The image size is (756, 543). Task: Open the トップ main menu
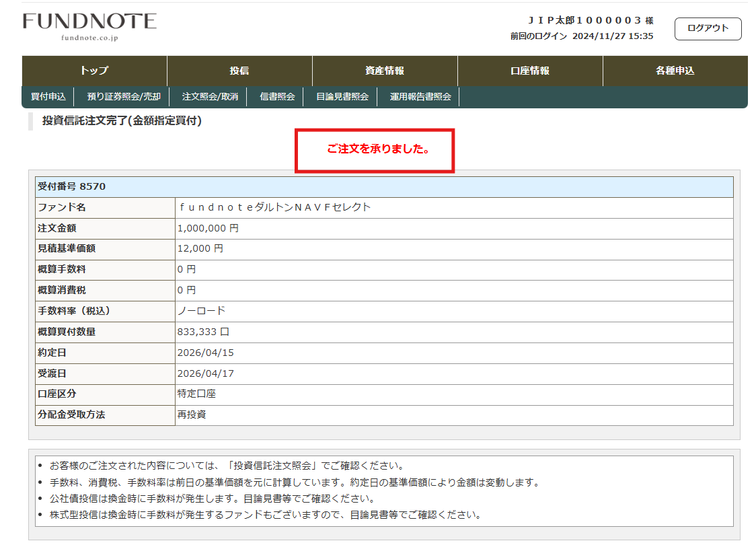(94, 71)
